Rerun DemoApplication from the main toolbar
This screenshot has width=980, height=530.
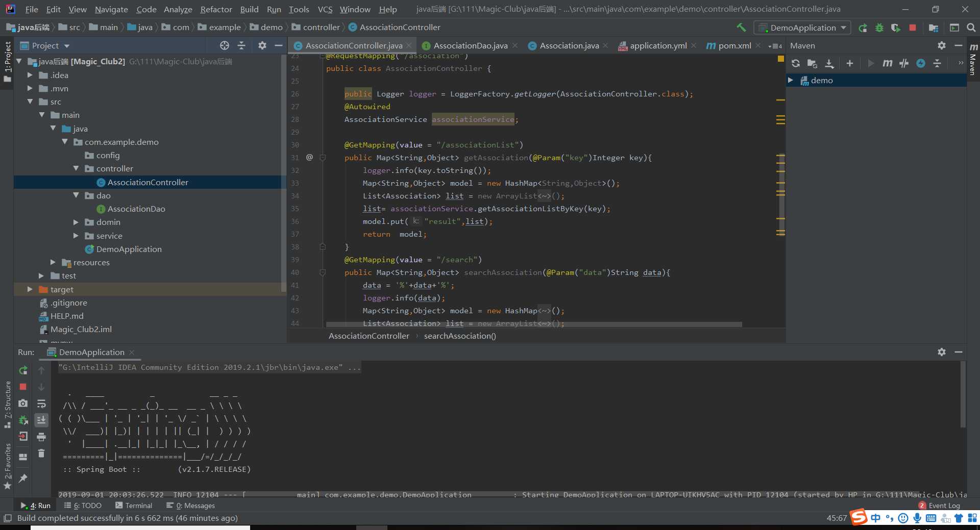pyautogui.click(x=863, y=28)
